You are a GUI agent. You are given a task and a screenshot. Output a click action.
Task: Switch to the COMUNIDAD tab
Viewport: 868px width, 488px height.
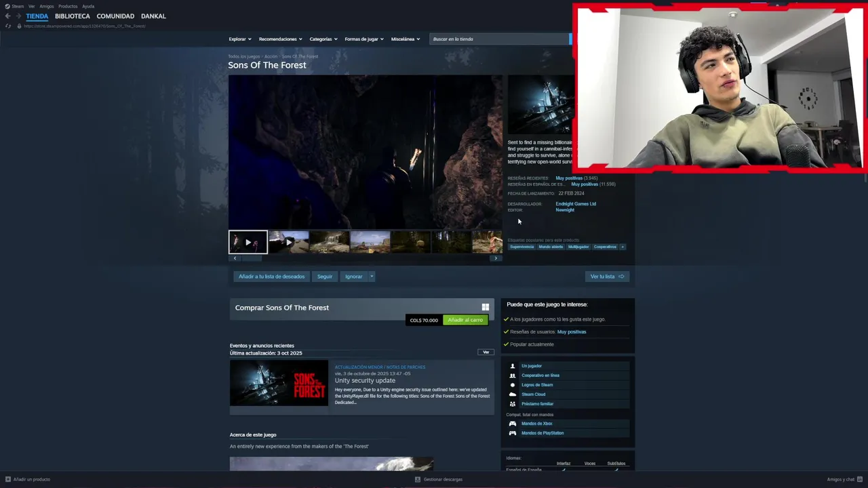coord(115,16)
